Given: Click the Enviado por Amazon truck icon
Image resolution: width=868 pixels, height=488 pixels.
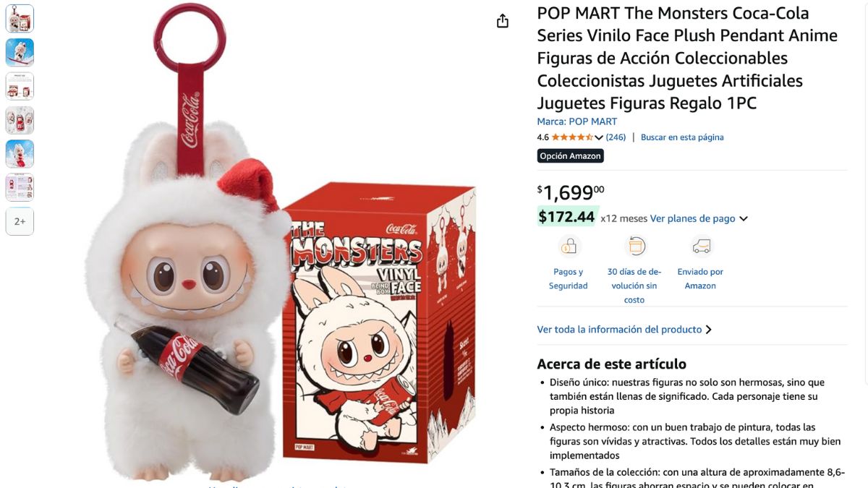Looking at the screenshot, I should (x=700, y=247).
